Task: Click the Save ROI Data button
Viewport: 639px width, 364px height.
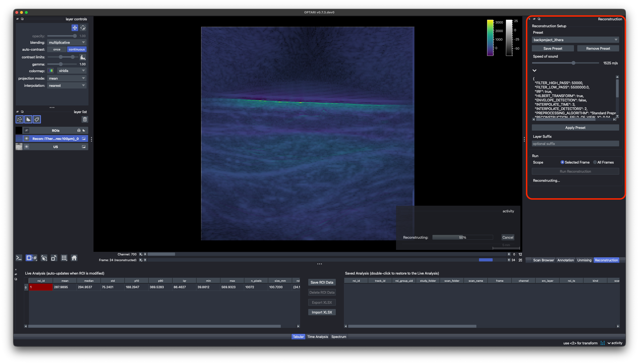Action: pyautogui.click(x=322, y=282)
